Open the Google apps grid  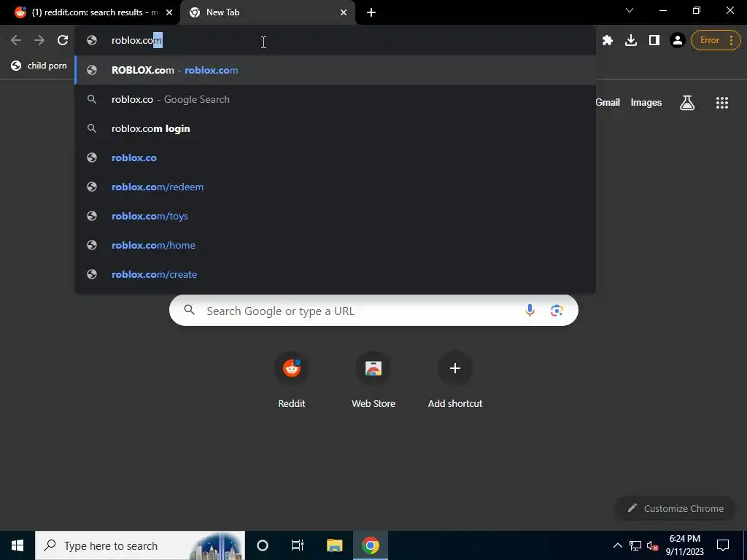[x=721, y=102]
